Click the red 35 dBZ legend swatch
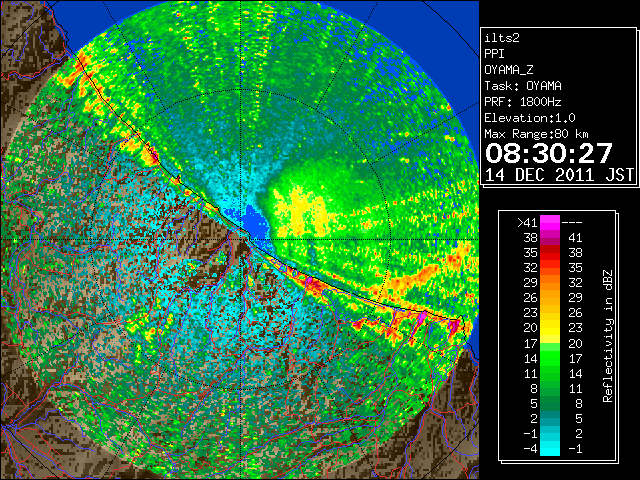Viewport: 640px width, 480px height. (x=550, y=253)
